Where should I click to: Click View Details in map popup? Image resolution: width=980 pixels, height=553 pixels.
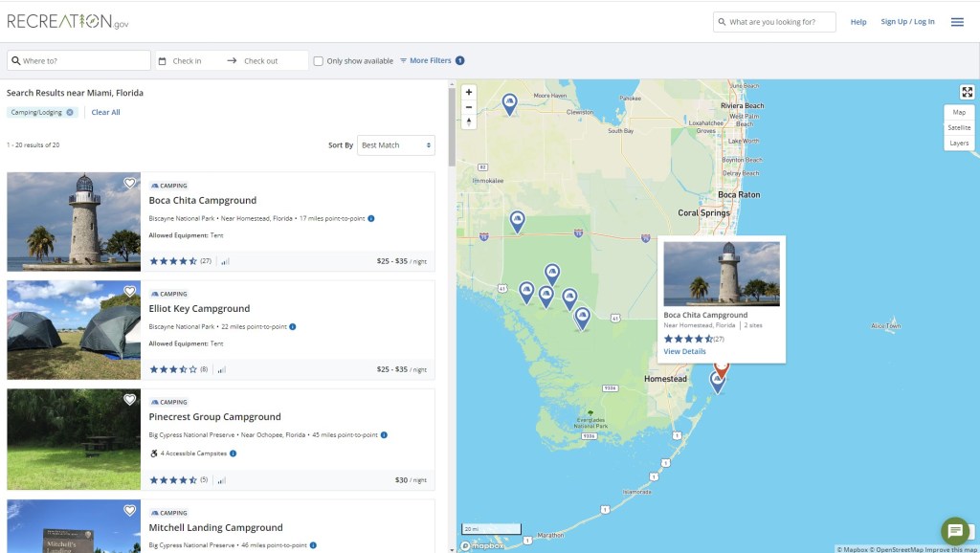click(x=684, y=351)
